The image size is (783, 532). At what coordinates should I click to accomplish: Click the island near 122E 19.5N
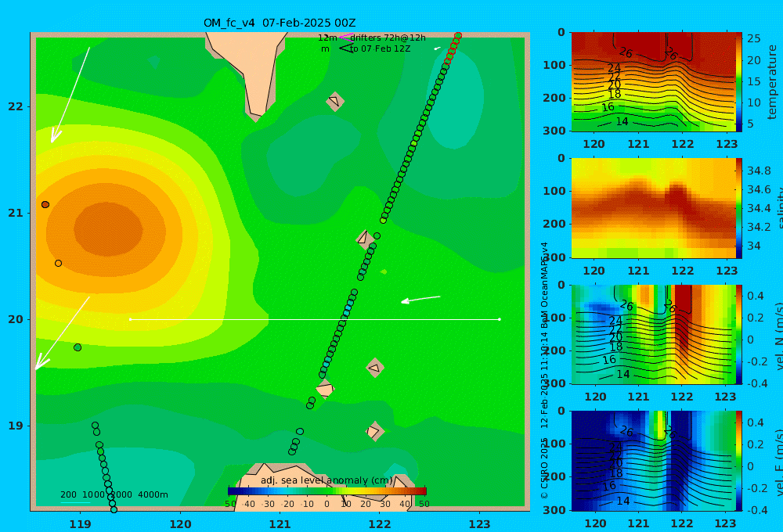pos(374,368)
